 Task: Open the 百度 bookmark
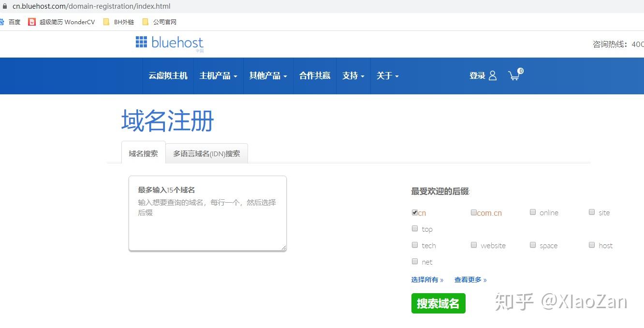click(10, 22)
